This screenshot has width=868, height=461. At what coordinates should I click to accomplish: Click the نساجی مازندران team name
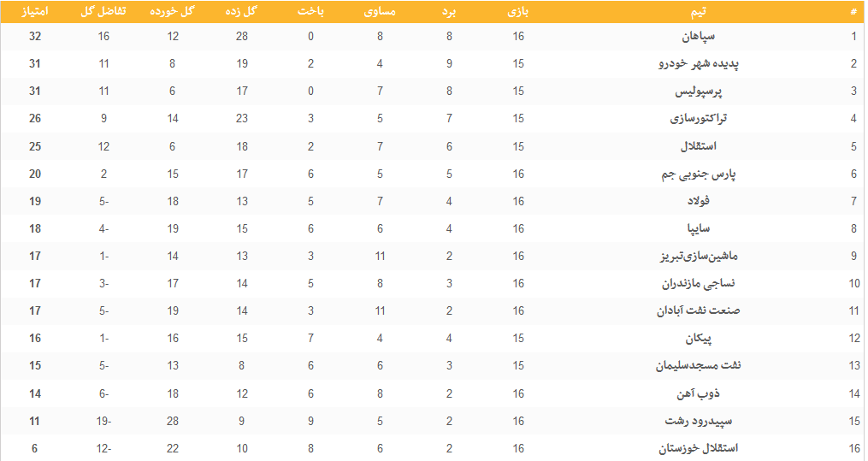point(700,283)
